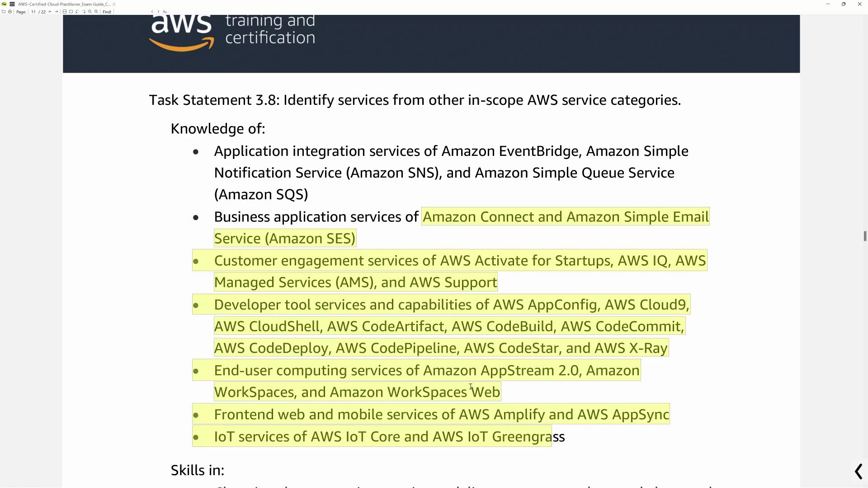The image size is (868, 488).
Task: Open the hamburger main menu
Action: pos(12,4)
